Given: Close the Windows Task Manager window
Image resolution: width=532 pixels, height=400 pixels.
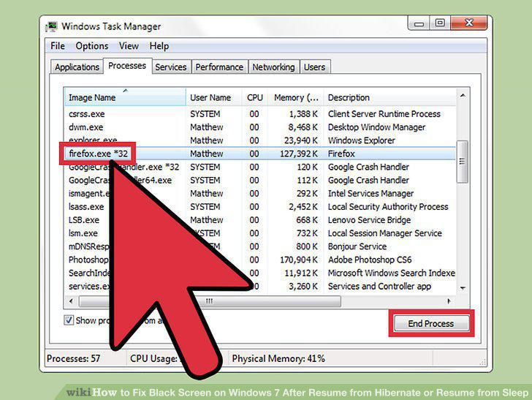Looking at the screenshot, I should coord(469,23).
